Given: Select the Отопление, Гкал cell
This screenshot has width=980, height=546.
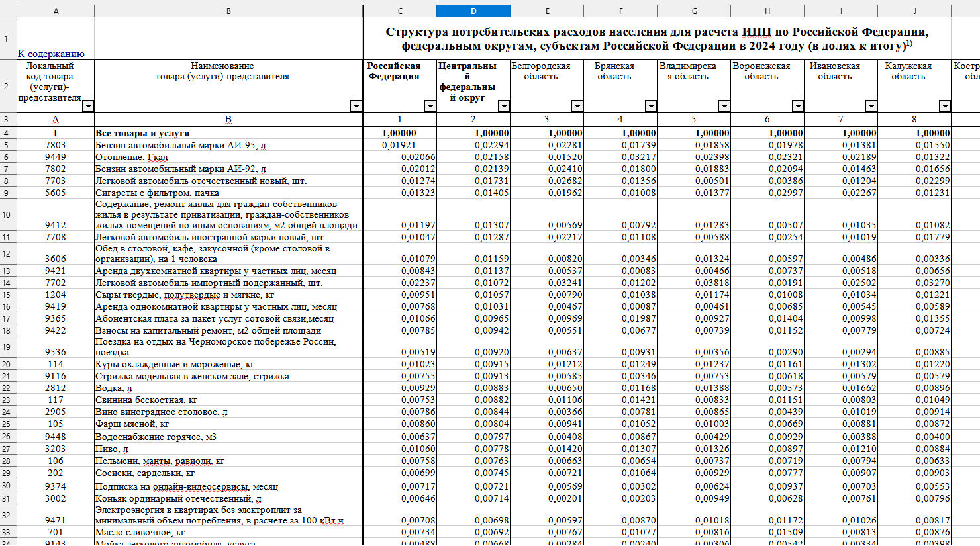Looking at the screenshot, I should (228, 157).
